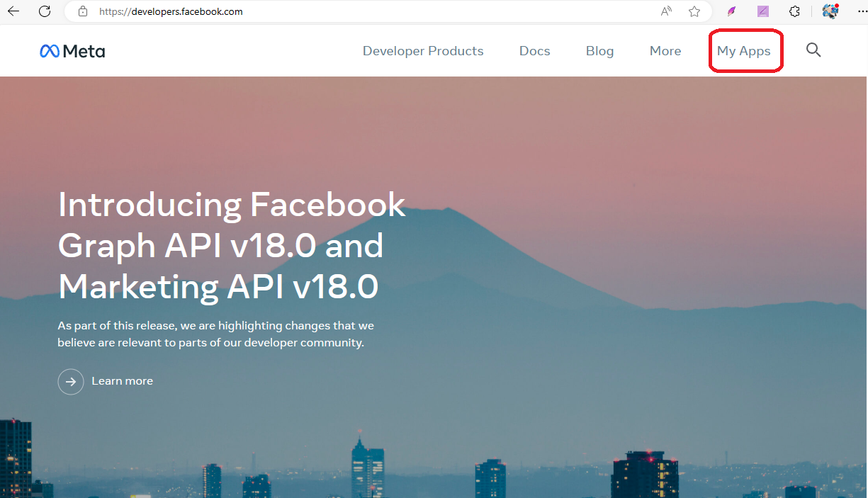Activate the Read Aloud icon
This screenshot has width=868, height=498.
(666, 11)
